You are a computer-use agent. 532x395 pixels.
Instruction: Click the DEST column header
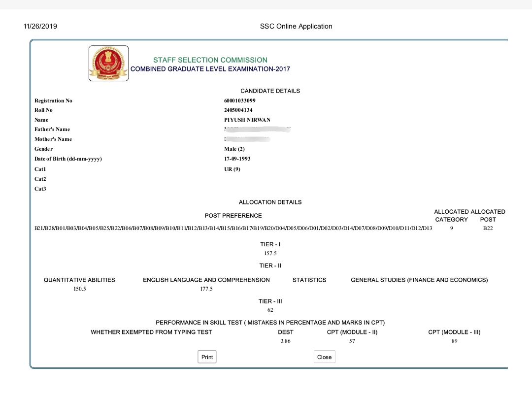click(286, 332)
